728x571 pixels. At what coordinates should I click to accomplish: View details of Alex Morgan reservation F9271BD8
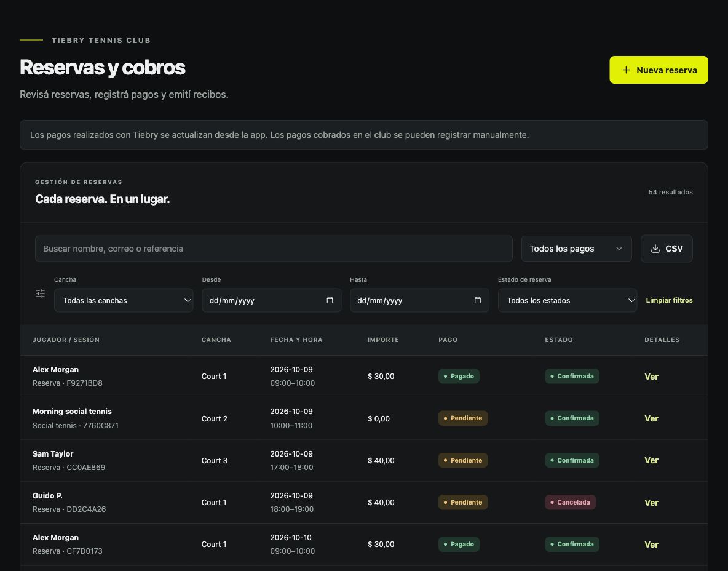pos(651,377)
